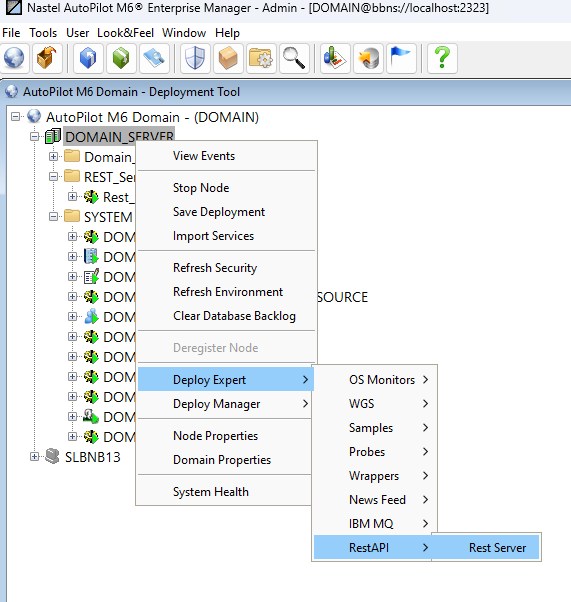
Task: Choose View Events from context menu
Action: [x=227, y=156]
